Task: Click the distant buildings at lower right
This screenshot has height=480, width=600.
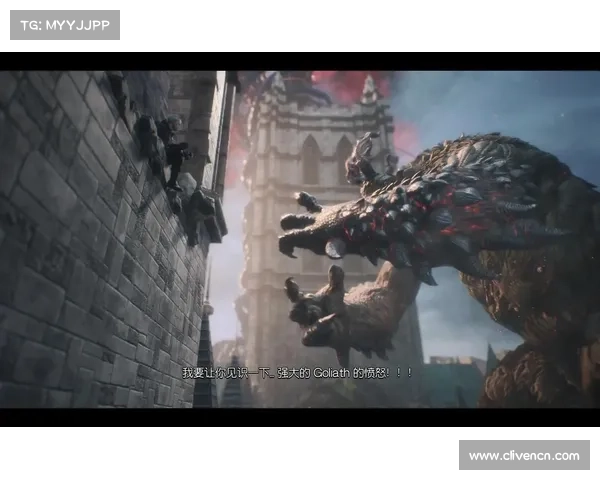Action: 450,380
